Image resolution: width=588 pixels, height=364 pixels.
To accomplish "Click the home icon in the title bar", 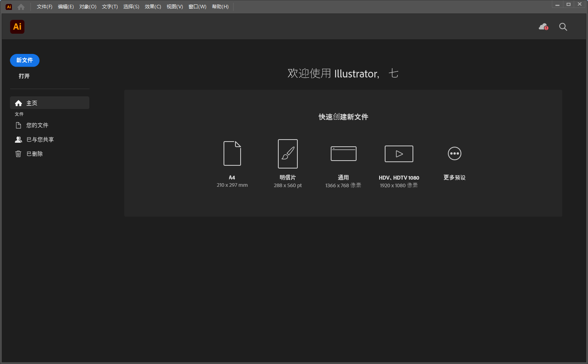I will tap(21, 6).
